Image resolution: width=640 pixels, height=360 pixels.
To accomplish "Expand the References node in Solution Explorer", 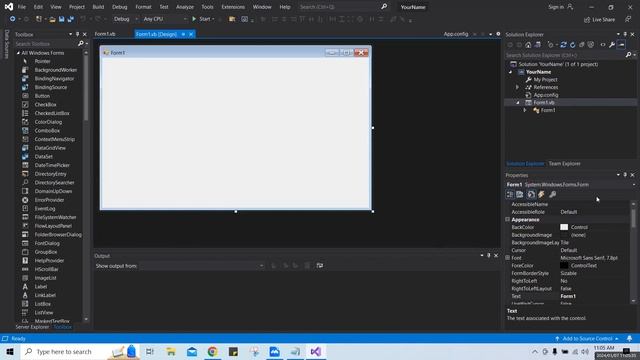I will 517,87.
